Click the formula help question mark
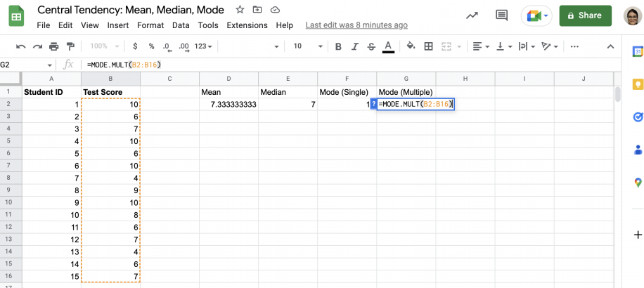Image resolution: width=644 pixels, height=288 pixels. coord(373,104)
